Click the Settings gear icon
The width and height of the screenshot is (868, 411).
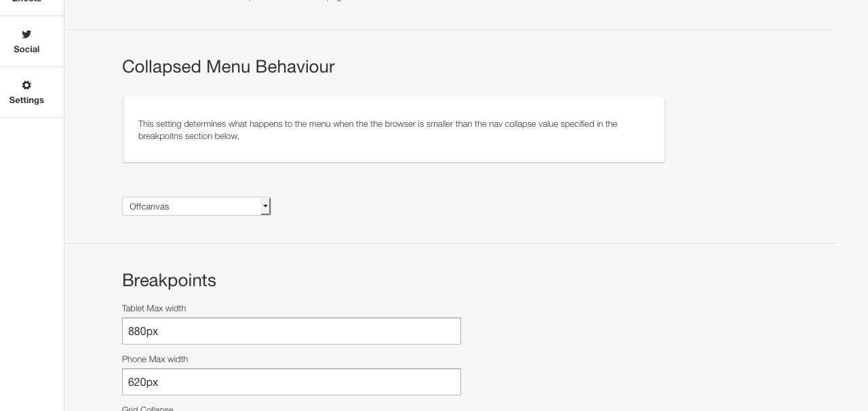point(26,85)
